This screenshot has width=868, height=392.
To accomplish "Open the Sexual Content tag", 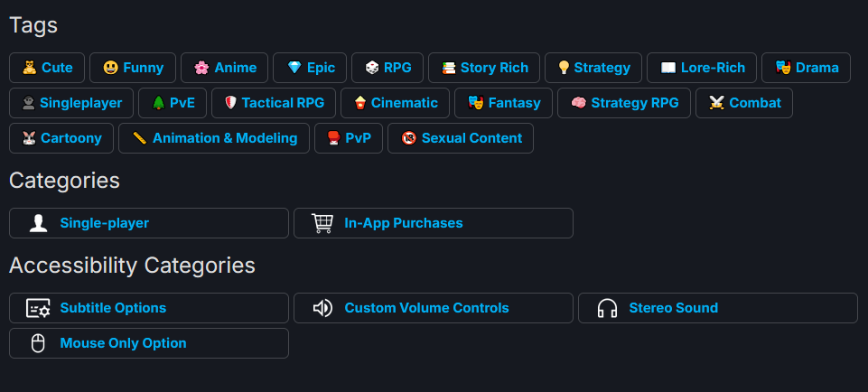I will tap(461, 138).
